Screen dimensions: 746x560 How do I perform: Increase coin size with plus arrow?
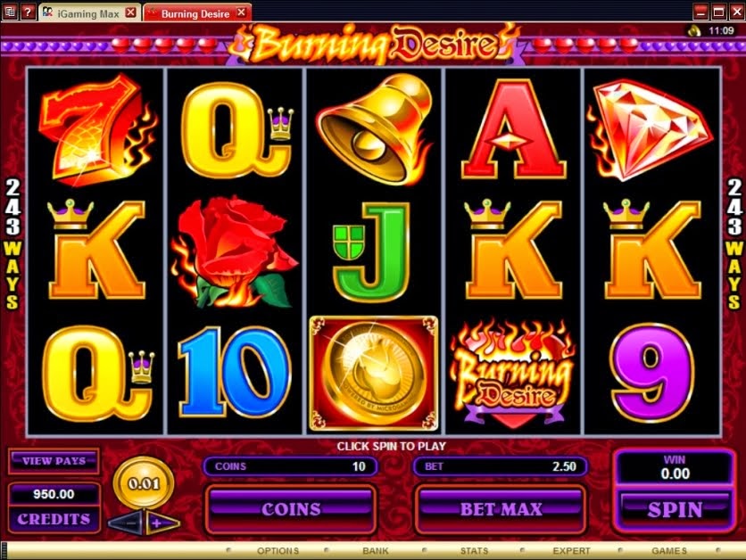pyautogui.click(x=162, y=523)
